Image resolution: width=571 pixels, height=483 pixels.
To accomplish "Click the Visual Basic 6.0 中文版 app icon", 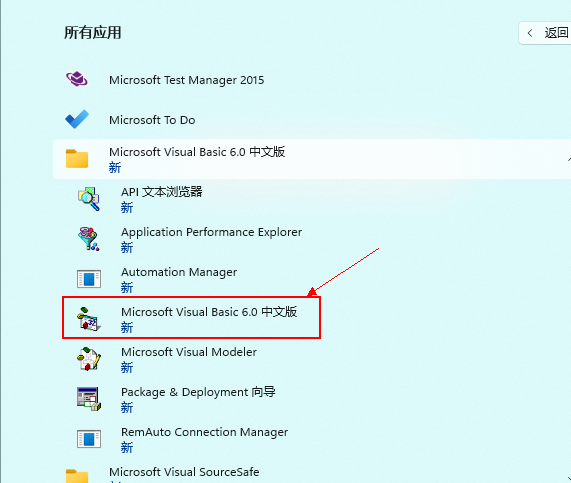I will click(x=88, y=319).
